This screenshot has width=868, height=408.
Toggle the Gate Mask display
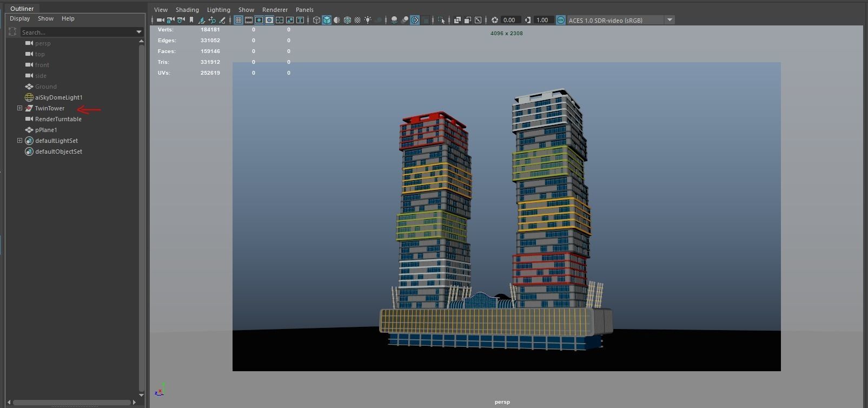[x=269, y=20]
